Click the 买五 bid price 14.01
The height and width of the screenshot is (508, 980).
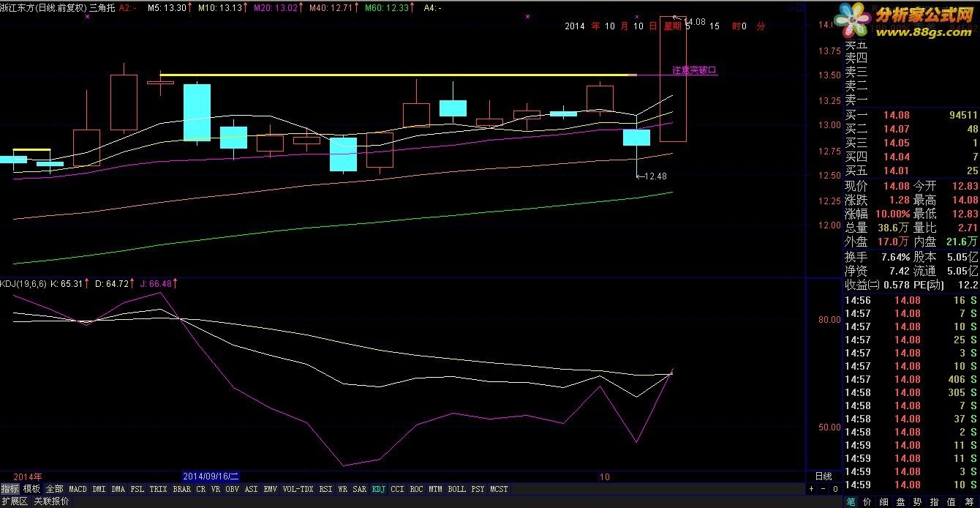pyautogui.click(x=896, y=171)
